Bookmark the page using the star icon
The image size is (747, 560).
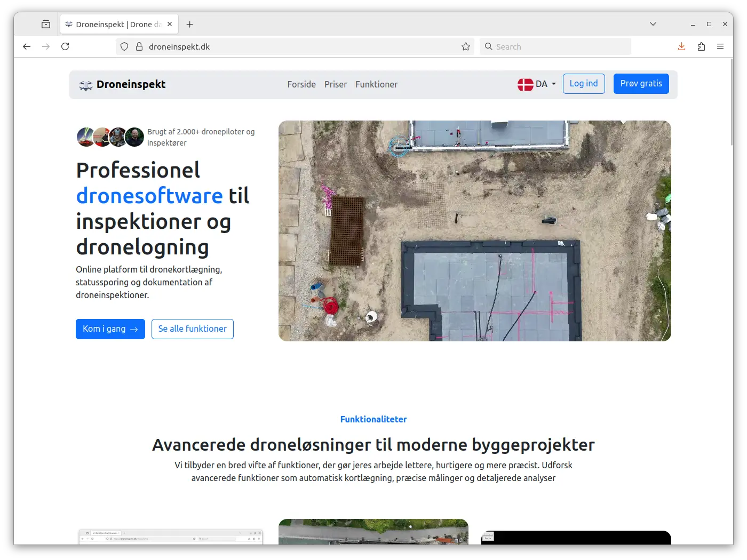[466, 46]
